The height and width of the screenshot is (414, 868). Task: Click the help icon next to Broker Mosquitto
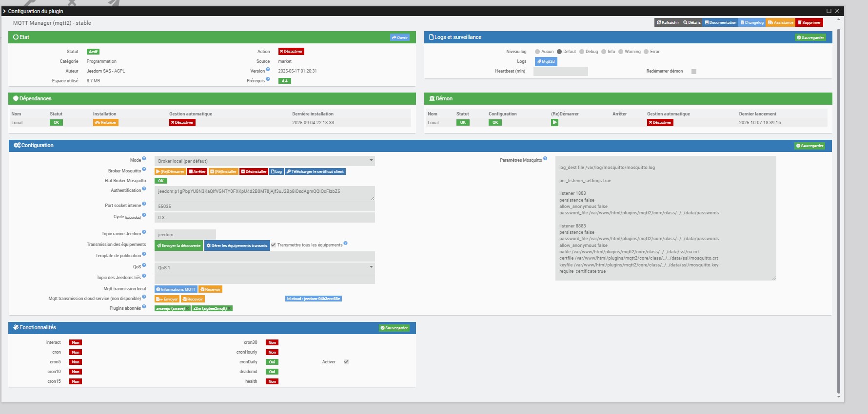click(144, 170)
